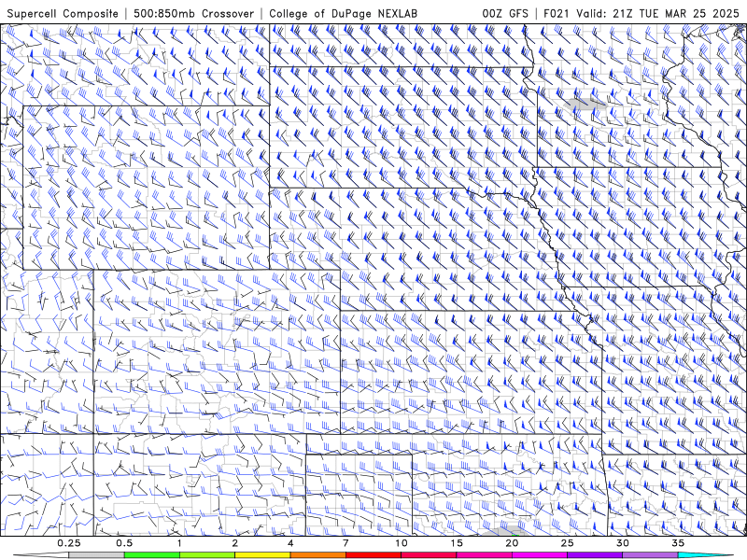Select the crimson-pink 10–15 legend swatch

tap(429, 555)
